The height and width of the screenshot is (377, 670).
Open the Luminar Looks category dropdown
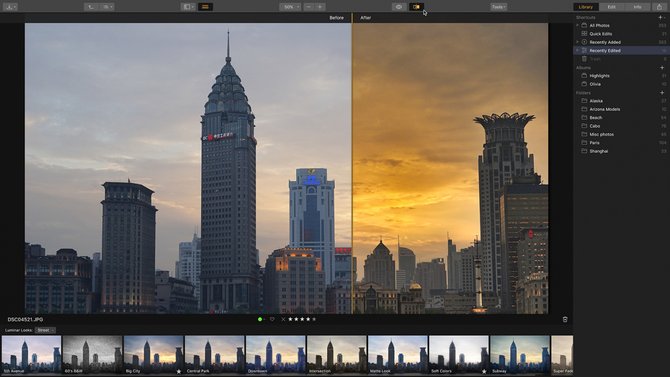tap(45, 330)
